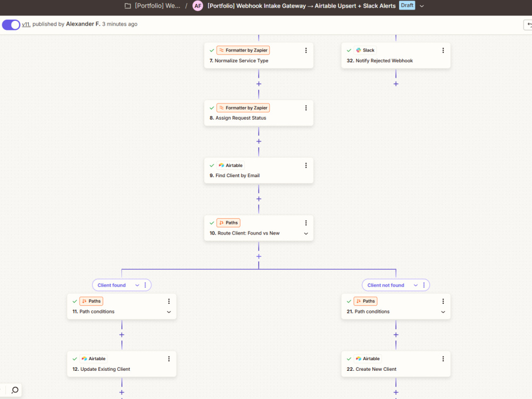Click the Paths tag on step 11
532x399 pixels.
click(92, 301)
